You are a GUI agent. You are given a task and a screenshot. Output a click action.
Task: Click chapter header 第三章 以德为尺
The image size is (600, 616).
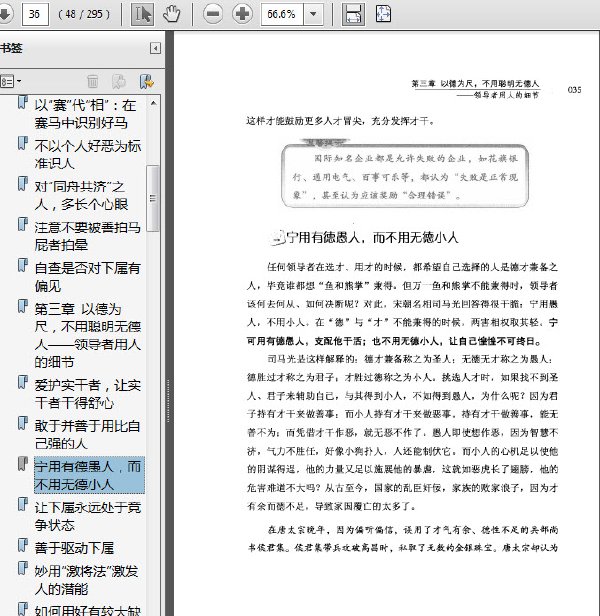(x=475, y=84)
